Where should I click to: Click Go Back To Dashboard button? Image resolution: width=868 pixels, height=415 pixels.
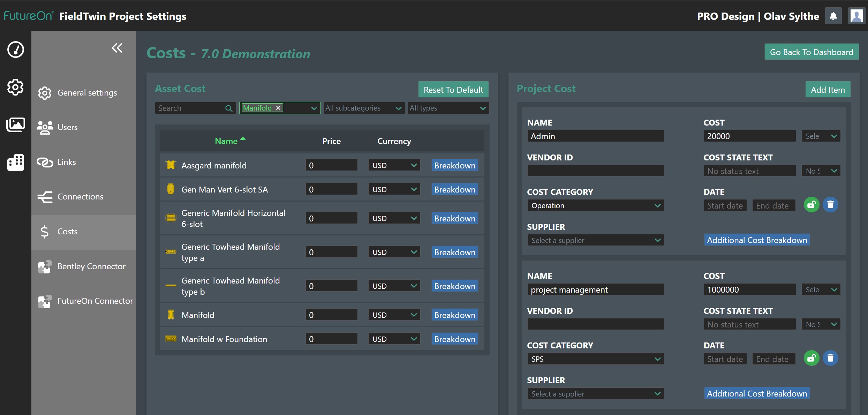(812, 52)
